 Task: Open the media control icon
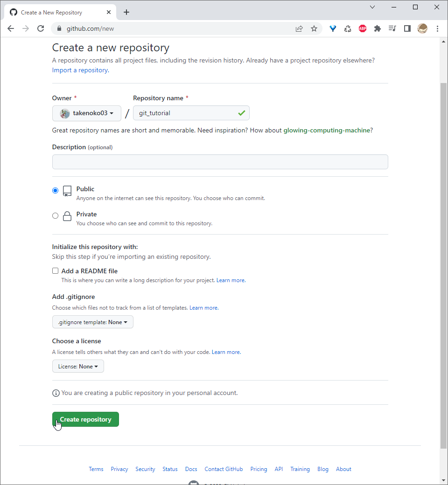[392, 29]
